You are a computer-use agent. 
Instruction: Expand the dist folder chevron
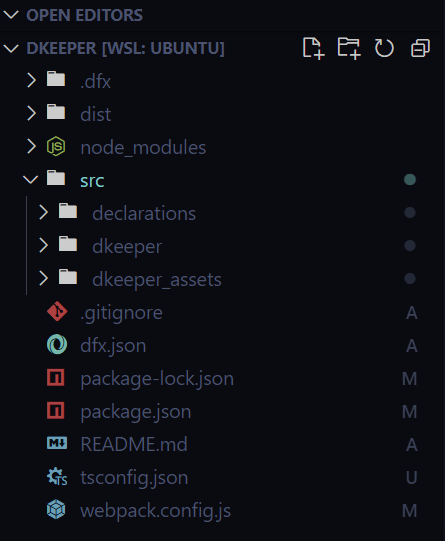click(31, 113)
